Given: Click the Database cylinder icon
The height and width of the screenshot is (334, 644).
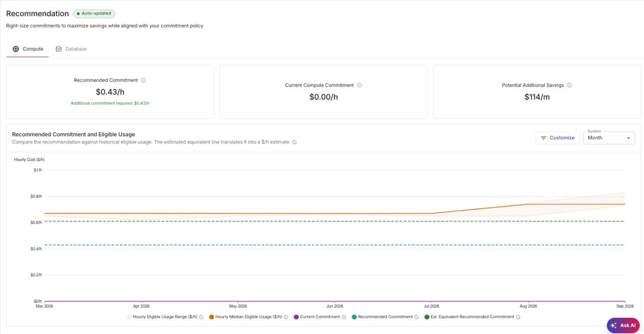Looking at the screenshot, I should (x=59, y=49).
